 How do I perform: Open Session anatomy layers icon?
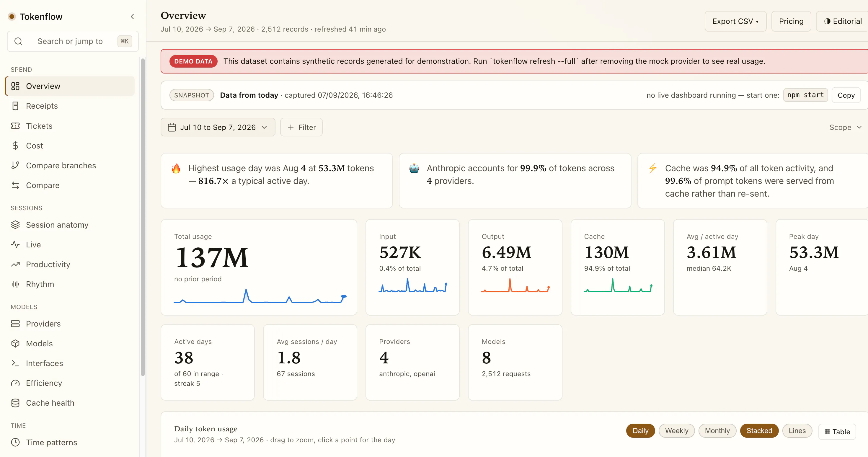point(15,225)
